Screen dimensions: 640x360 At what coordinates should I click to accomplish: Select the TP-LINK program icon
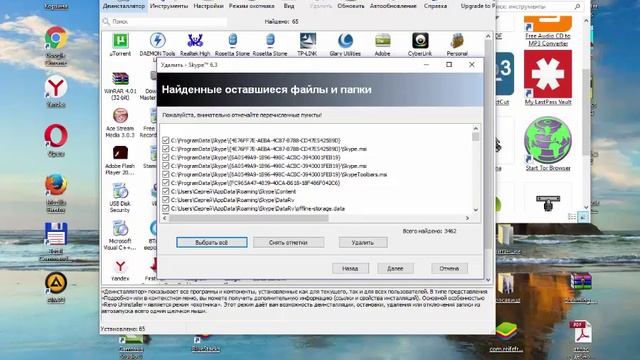(308, 44)
